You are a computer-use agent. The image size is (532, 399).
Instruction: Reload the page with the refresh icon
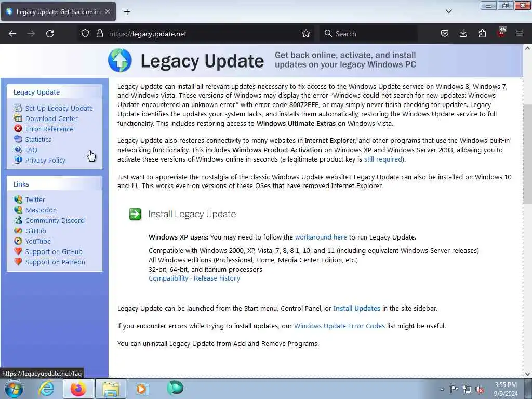(50, 34)
